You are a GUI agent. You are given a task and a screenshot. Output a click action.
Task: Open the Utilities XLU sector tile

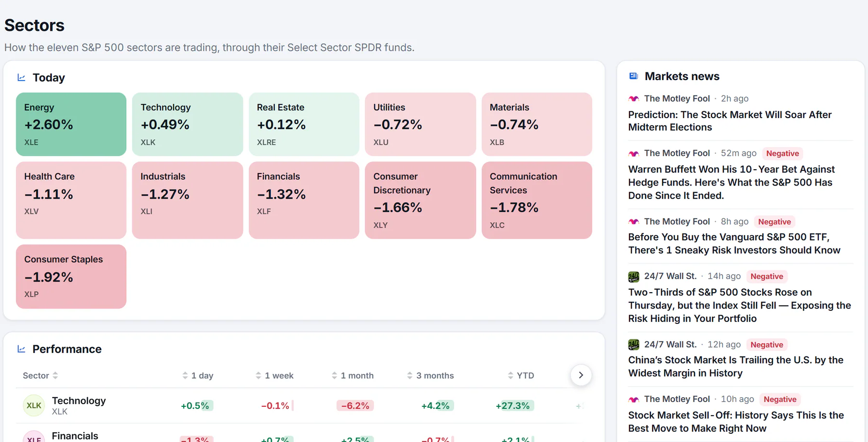pos(420,124)
